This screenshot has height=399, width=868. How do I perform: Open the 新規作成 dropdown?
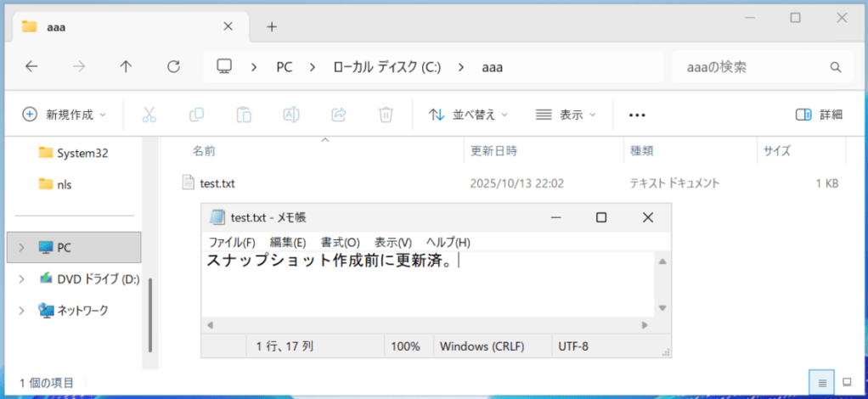[65, 114]
